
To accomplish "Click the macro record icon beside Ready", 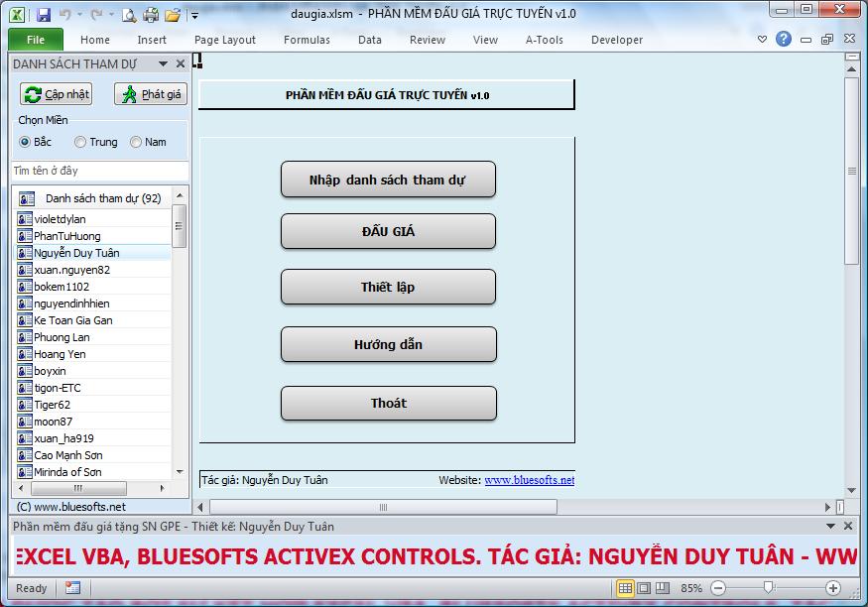I will 72,588.
